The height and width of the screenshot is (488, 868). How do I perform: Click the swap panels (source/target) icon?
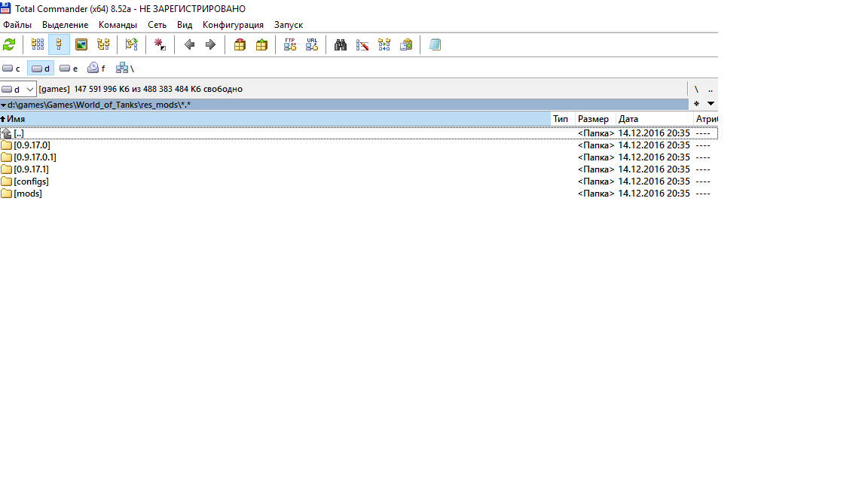[x=131, y=45]
